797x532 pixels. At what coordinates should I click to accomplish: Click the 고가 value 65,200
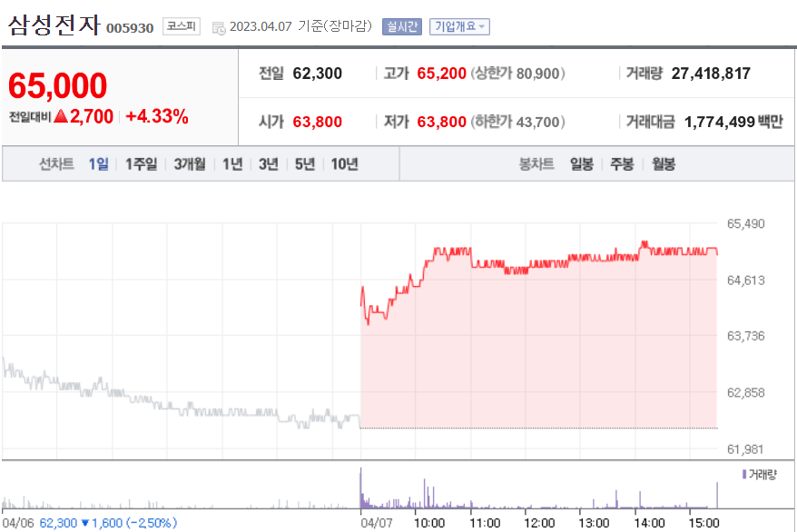[x=442, y=74]
